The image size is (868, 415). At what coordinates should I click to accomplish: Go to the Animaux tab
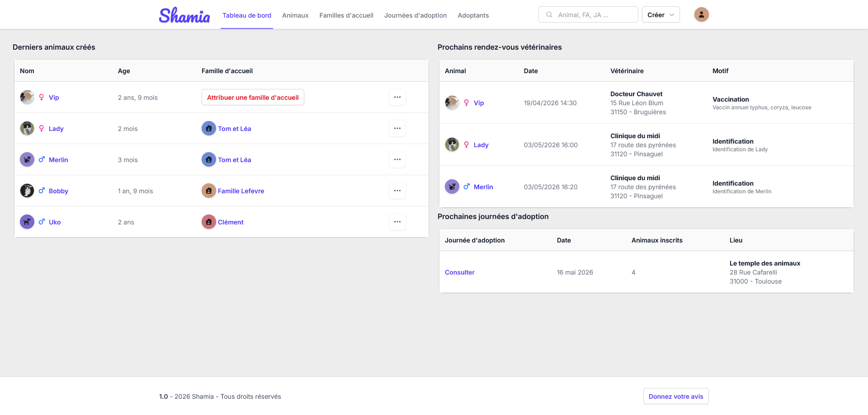[x=295, y=15]
